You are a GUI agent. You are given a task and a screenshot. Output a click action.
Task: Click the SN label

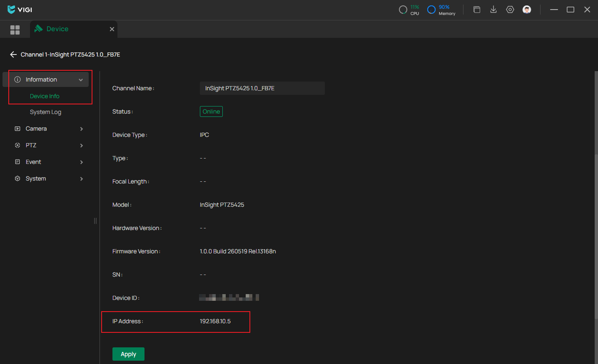117,275
